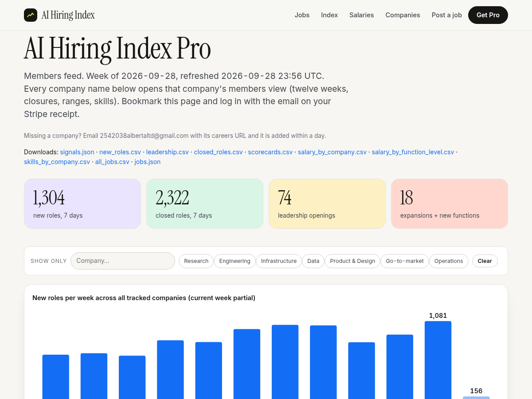Download signals.json
The image size is (532, 399).
coord(77,152)
